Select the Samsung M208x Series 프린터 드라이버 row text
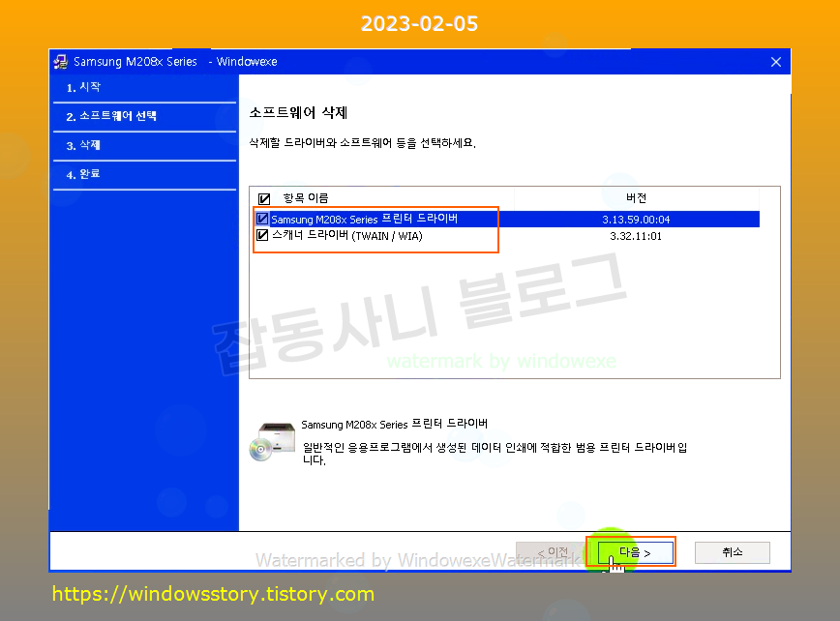 click(x=364, y=219)
